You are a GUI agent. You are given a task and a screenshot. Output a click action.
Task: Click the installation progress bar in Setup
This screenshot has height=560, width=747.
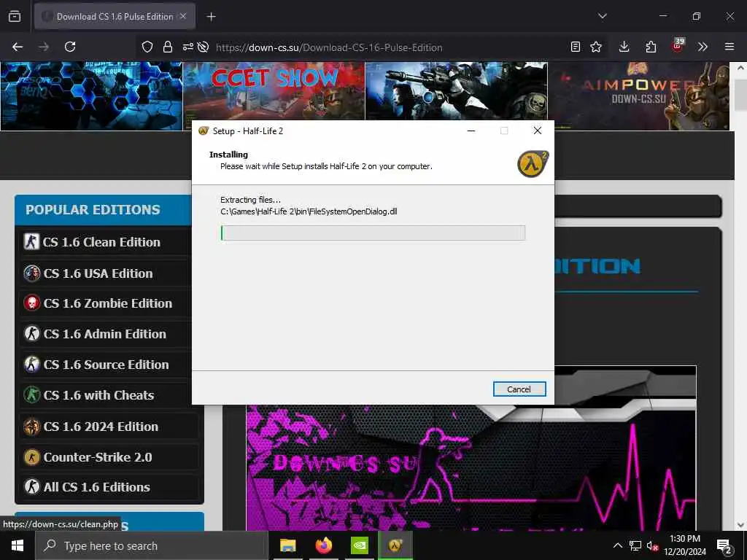click(x=373, y=233)
